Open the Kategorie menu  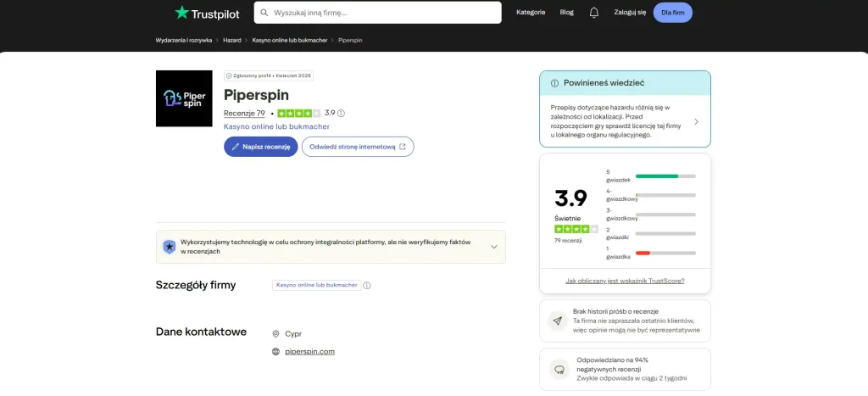531,12
